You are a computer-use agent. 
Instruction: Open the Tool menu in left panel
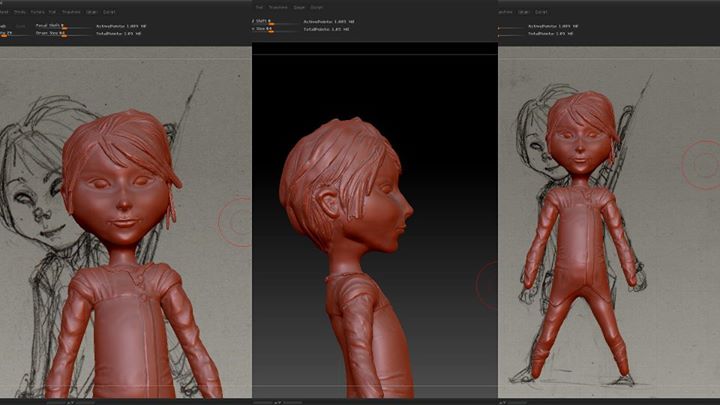coord(53,11)
